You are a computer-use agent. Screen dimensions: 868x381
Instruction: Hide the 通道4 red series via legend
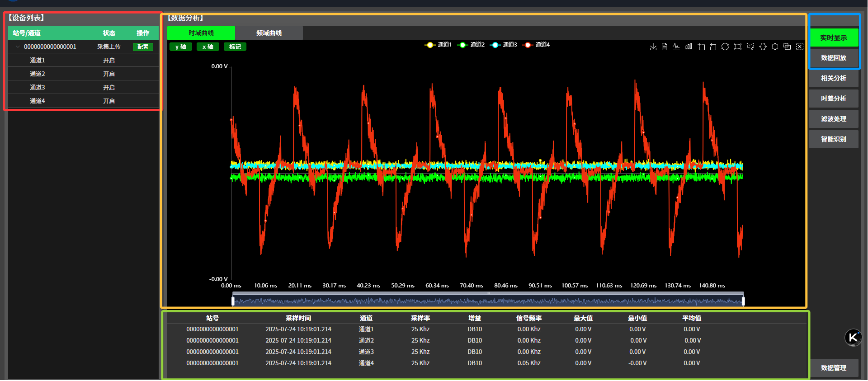536,45
